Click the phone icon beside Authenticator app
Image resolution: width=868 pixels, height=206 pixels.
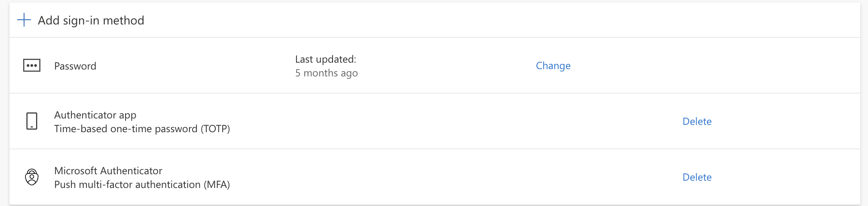32,121
